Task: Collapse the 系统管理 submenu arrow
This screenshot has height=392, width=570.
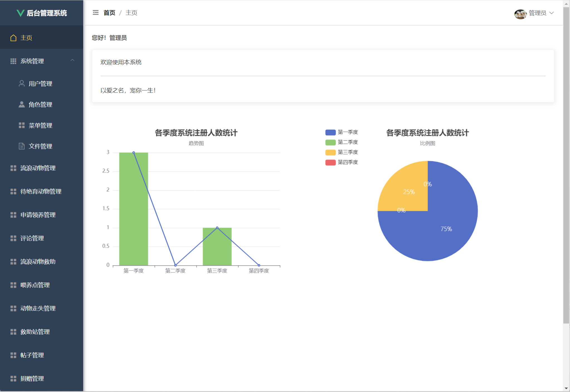Action: [x=72, y=60]
